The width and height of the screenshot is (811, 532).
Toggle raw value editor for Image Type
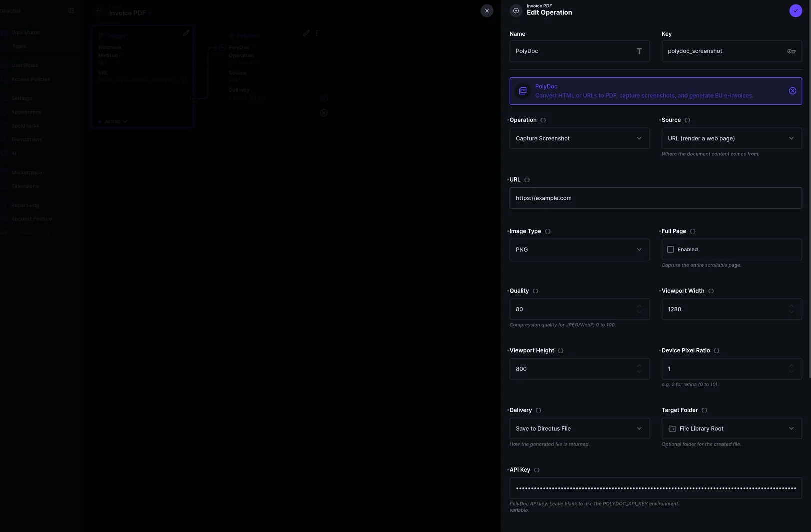coord(548,231)
